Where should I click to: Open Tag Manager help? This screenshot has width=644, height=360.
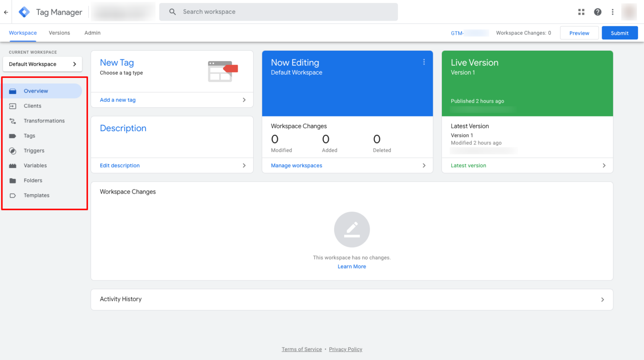[x=597, y=12]
